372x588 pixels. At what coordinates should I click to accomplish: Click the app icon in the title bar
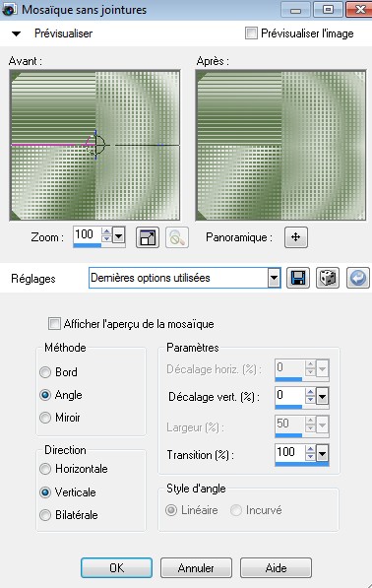point(9,10)
